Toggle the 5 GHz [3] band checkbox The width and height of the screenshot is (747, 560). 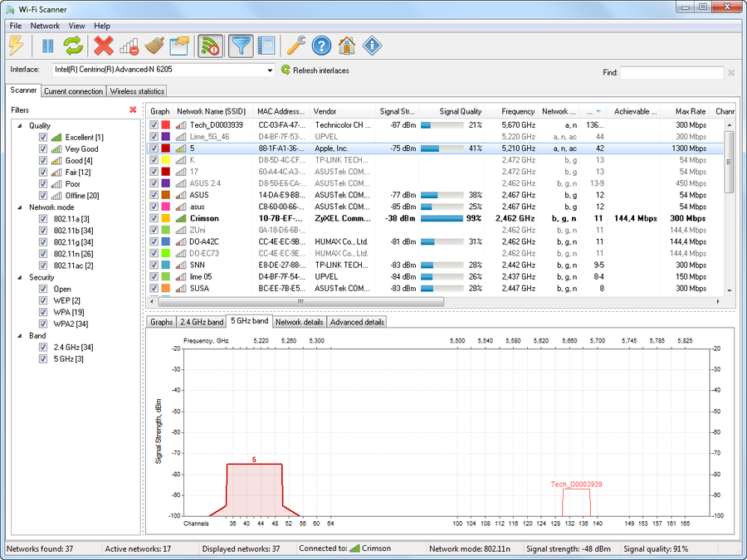coord(43,359)
